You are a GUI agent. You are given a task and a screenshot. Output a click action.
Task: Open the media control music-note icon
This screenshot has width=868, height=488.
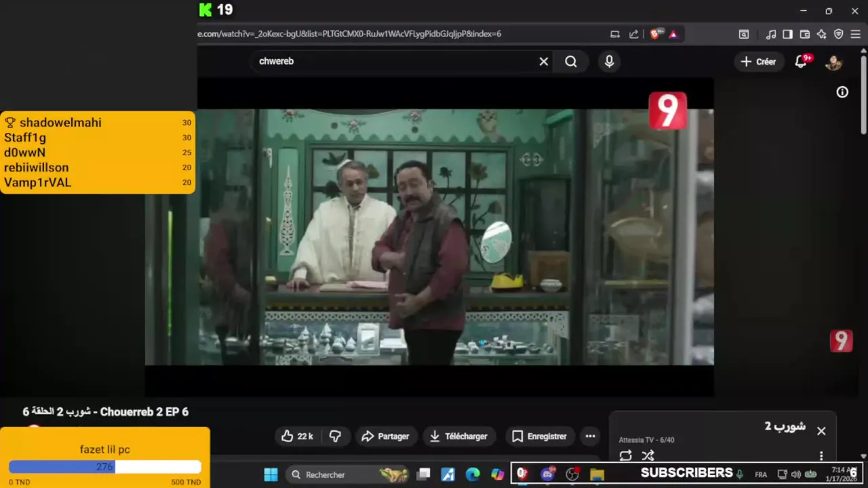[771, 34]
